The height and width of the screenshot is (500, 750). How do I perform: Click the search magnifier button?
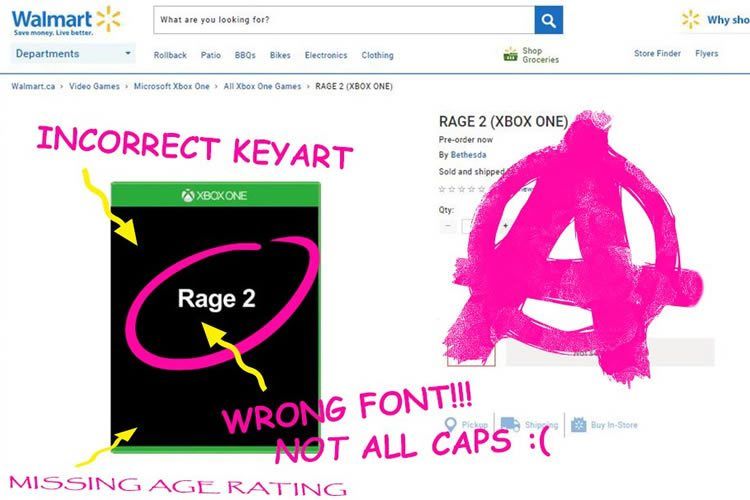(549, 20)
